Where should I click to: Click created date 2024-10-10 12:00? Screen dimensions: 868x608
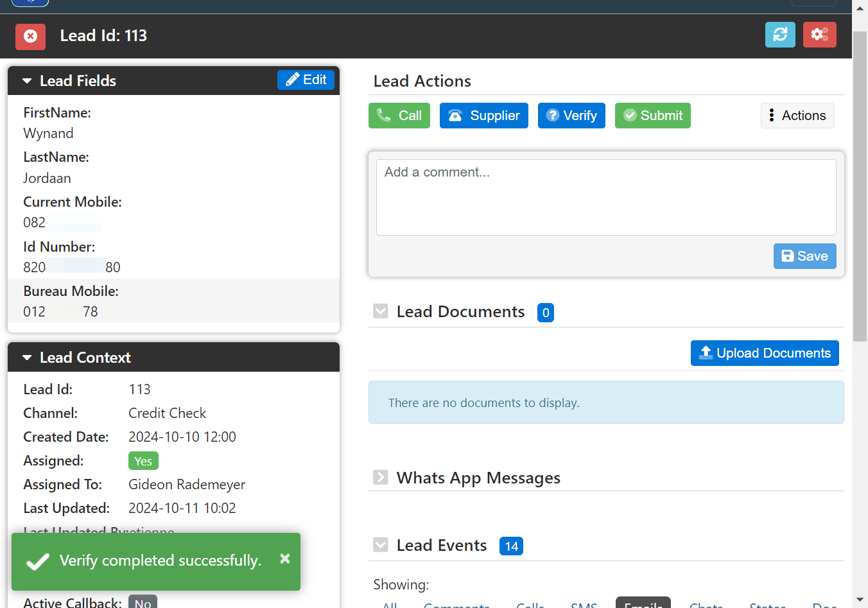click(x=182, y=437)
